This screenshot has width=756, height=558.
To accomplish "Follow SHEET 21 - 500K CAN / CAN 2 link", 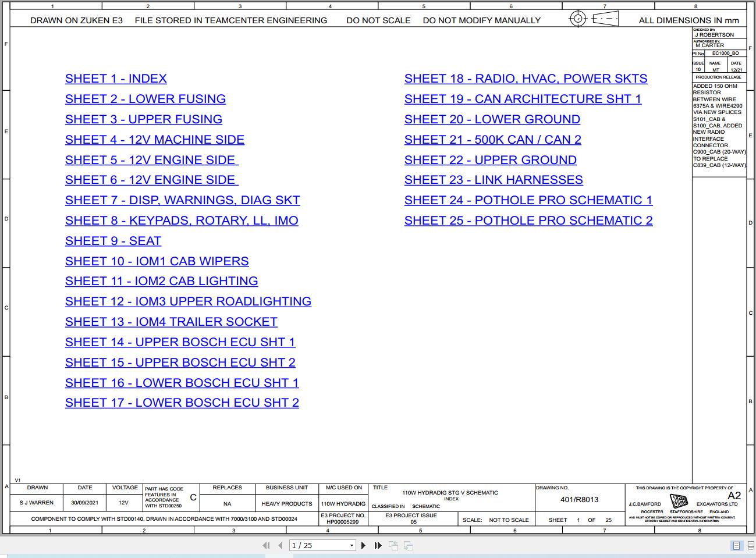I will point(492,140).
